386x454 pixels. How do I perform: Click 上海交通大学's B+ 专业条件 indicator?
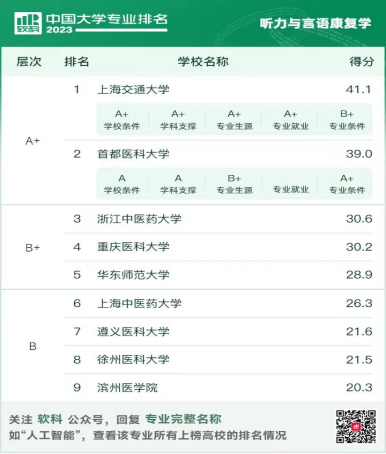pyautogui.click(x=347, y=120)
